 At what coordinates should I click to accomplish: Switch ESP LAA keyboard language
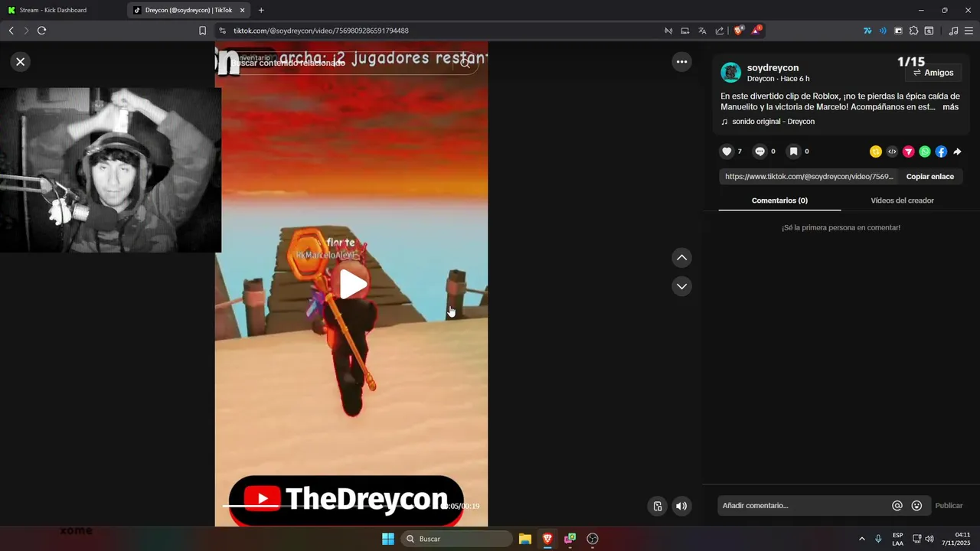point(897,539)
